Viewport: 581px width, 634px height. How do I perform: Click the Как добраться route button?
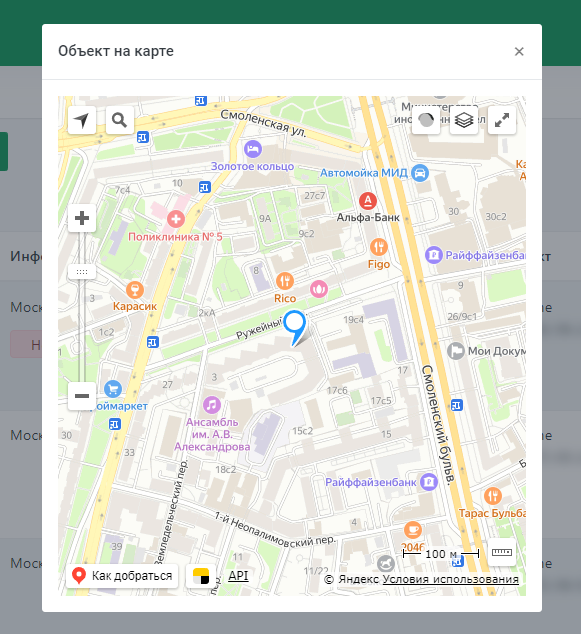(x=122, y=576)
